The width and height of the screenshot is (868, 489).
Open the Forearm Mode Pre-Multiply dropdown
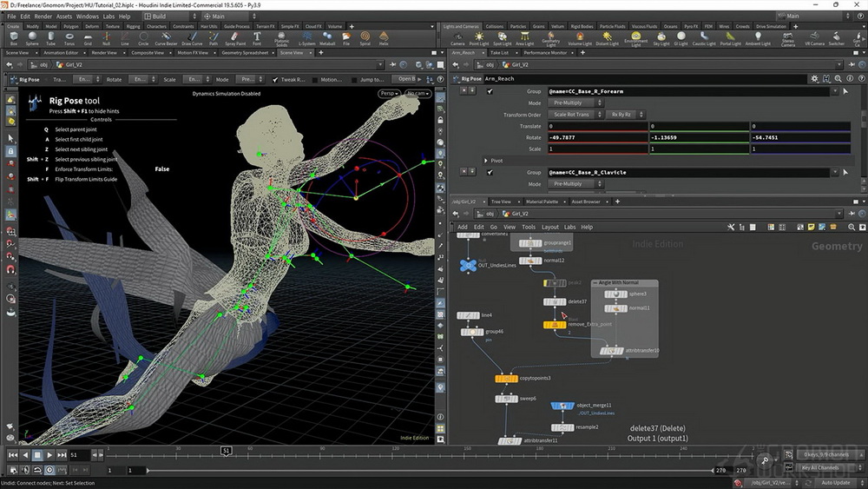(x=575, y=103)
